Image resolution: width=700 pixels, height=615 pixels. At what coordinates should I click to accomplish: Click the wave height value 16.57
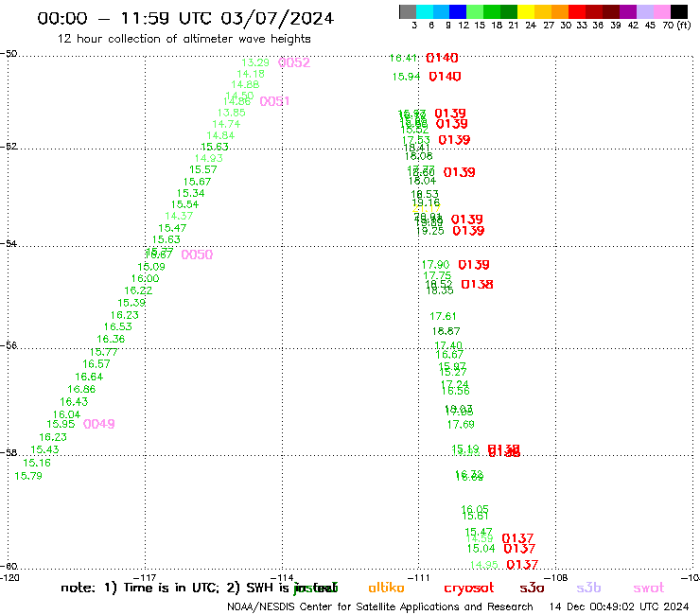pyautogui.click(x=96, y=364)
